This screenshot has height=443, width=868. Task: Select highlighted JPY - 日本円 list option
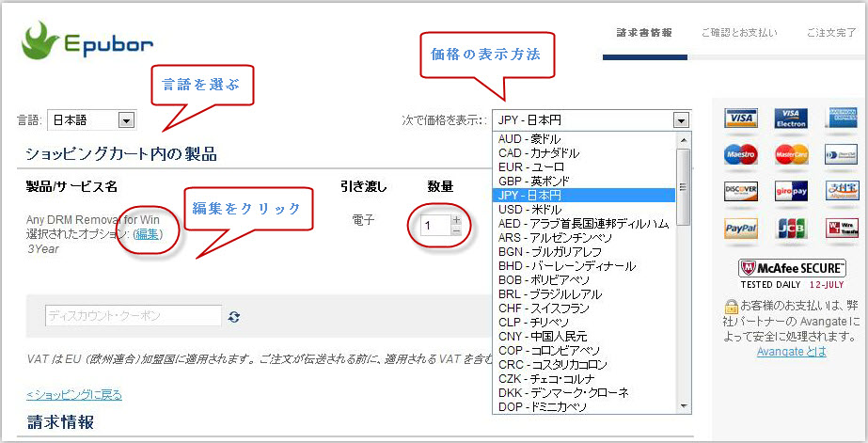pyautogui.click(x=585, y=195)
